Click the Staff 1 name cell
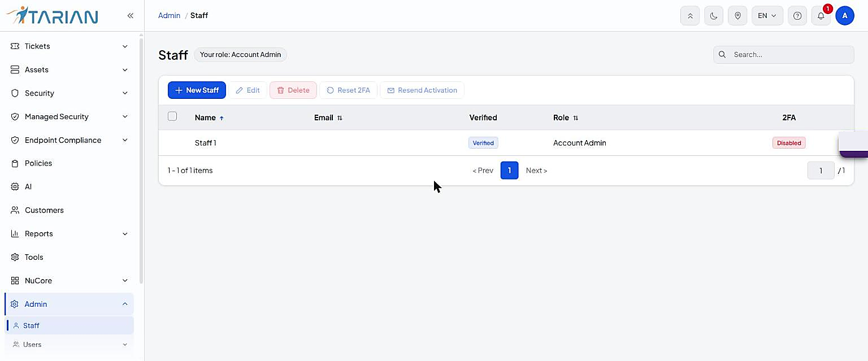 (206, 143)
